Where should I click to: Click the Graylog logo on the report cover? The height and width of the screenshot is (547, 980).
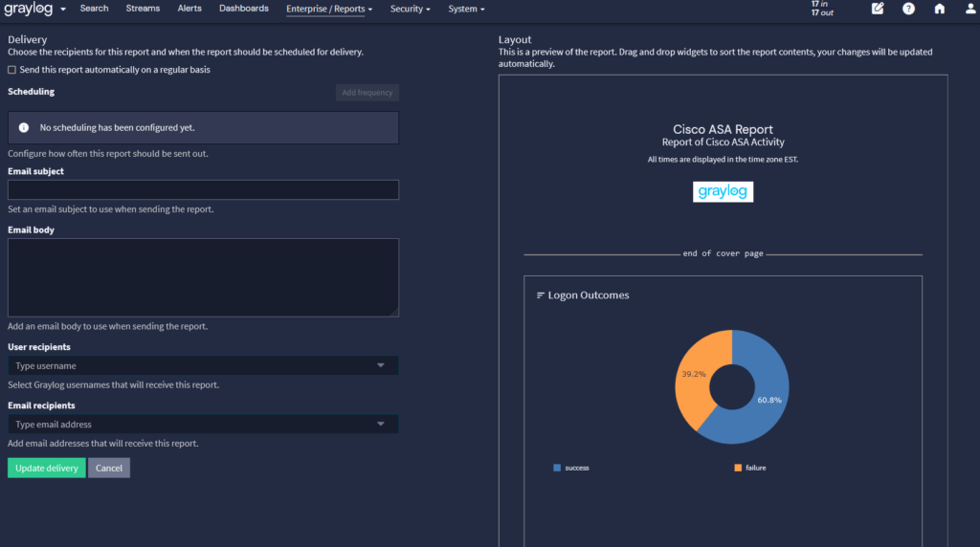[723, 192]
